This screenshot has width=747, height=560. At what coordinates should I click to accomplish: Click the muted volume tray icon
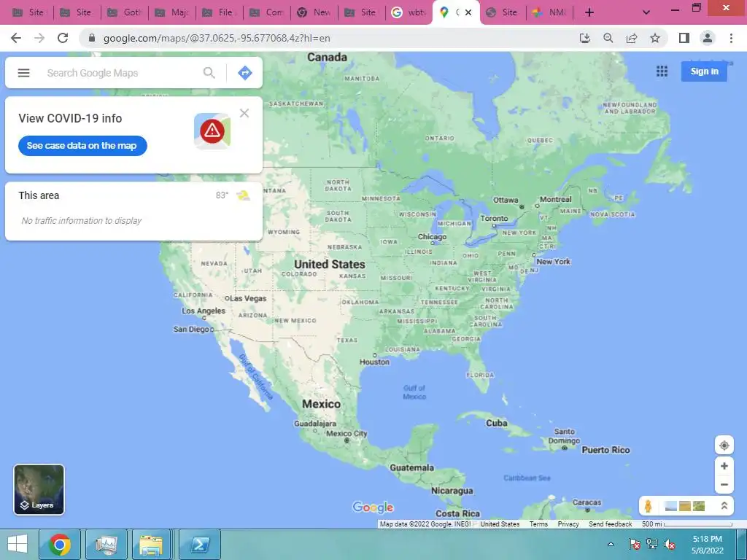[670, 544]
